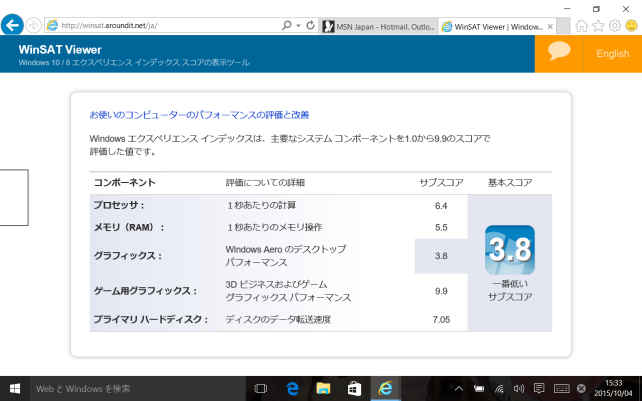Click the smiley feedback icon

(631, 26)
